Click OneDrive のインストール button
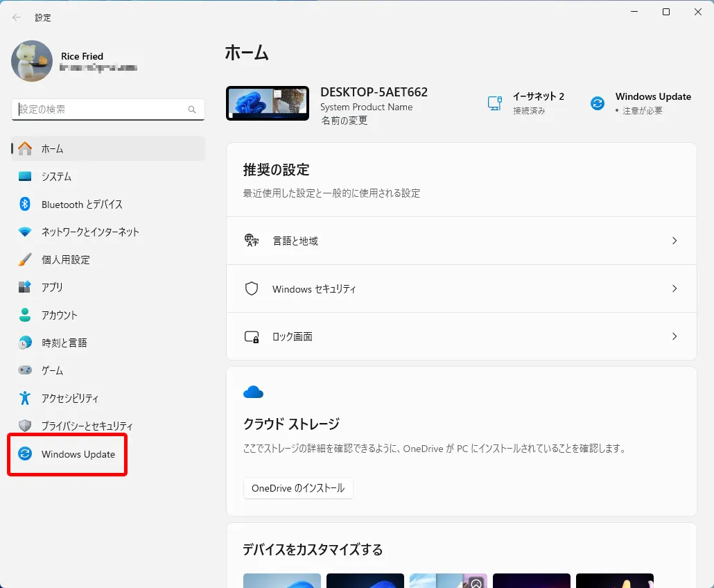This screenshot has height=588, width=714. [x=298, y=487]
